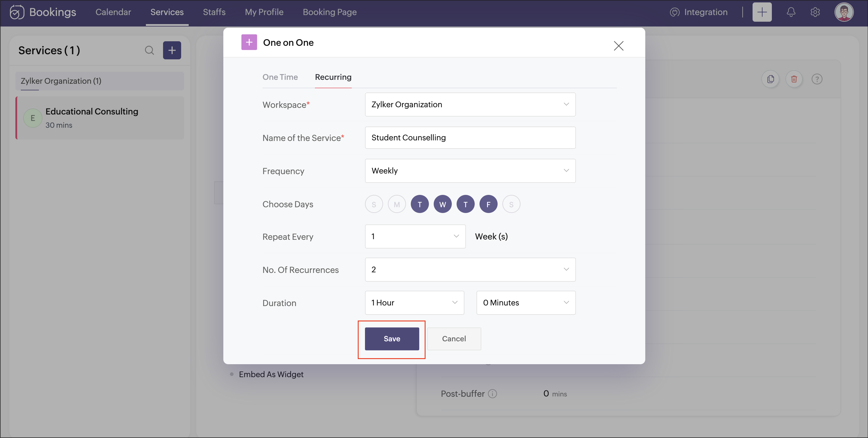Screen dimensions: 868x438
Task: Open the Frequency dropdown
Action: (470, 171)
